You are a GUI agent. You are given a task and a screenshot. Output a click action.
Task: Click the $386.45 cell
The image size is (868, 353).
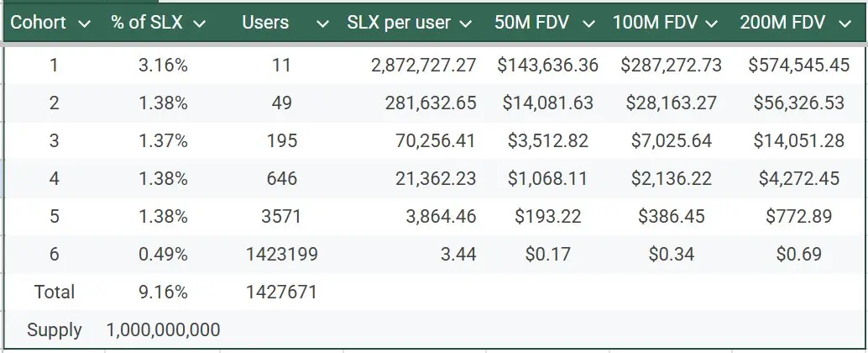670,216
